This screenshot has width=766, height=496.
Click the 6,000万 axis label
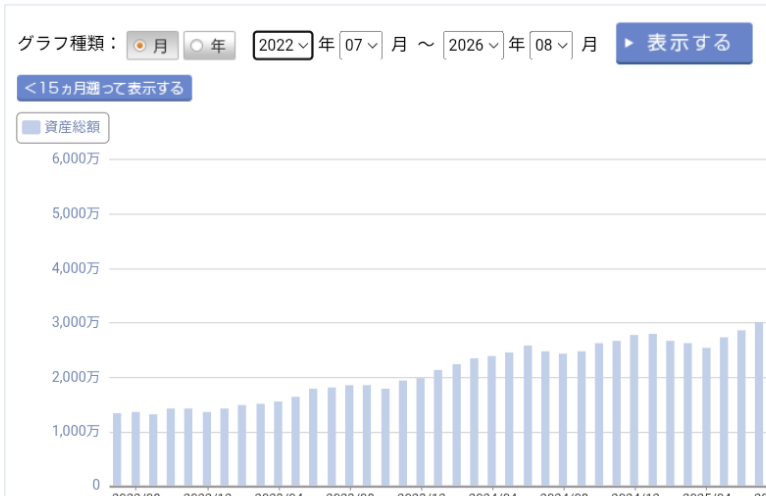pos(76,158)
